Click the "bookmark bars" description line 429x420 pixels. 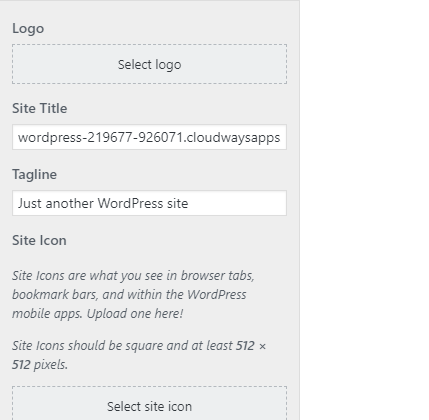[x=129, y=295]
